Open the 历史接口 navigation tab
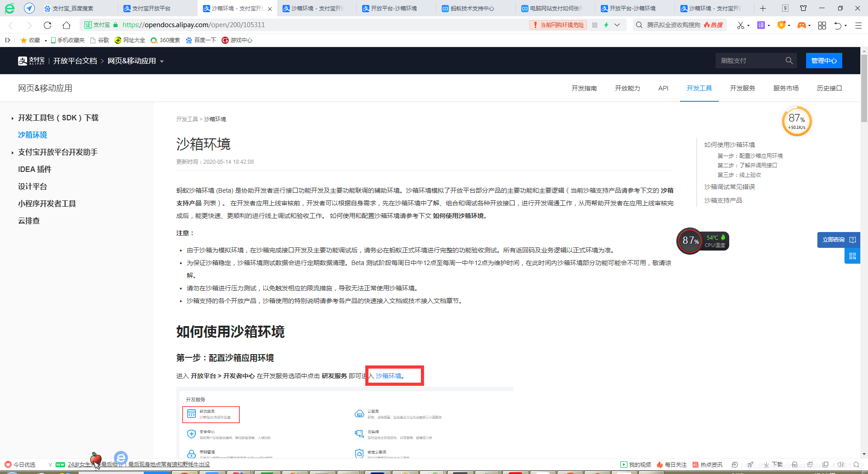The height and width of the screenshot is (474, 868). [830, 88]
